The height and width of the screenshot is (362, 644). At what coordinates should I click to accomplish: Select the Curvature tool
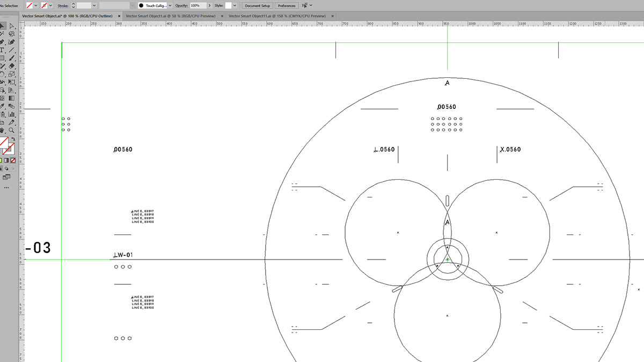11,41
